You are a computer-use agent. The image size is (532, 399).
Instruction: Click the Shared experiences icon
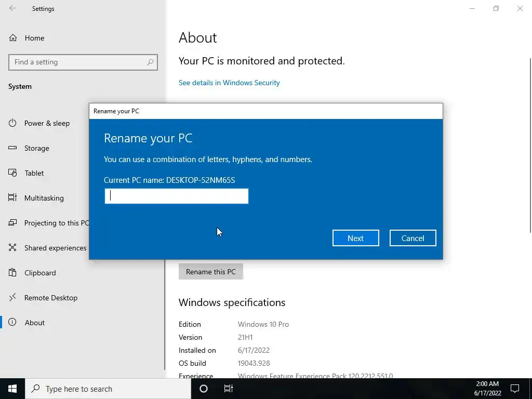click(x=12, y=247)
